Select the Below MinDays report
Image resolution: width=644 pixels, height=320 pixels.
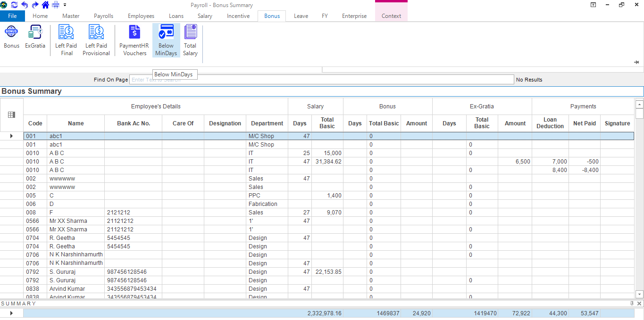tap(166, 41)
